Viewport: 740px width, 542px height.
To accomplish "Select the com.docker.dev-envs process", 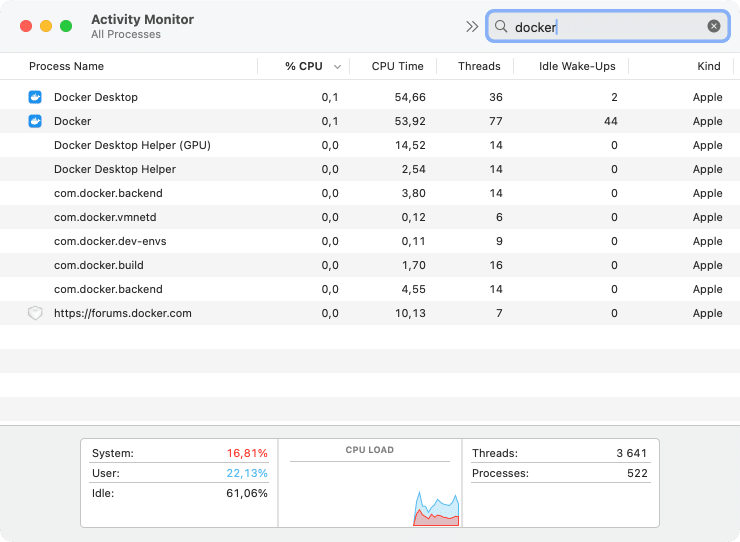I will tap(370, 241).
